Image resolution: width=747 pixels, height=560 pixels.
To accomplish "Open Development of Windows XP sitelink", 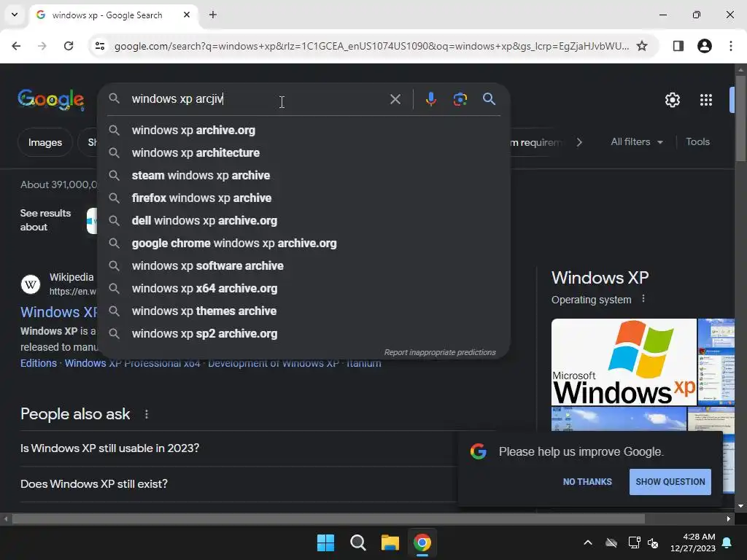I will tap(274, 363).
